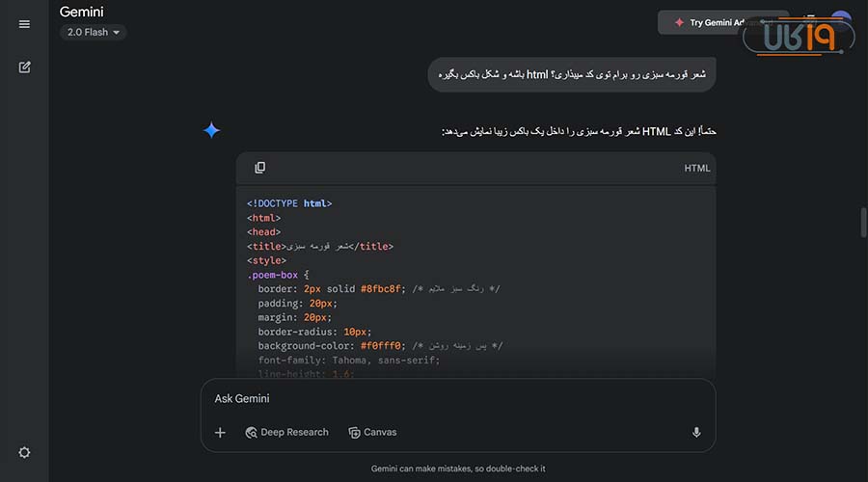Open the hamburger main menu
This screenshot has height=482, width=868.
coord(24,24)
